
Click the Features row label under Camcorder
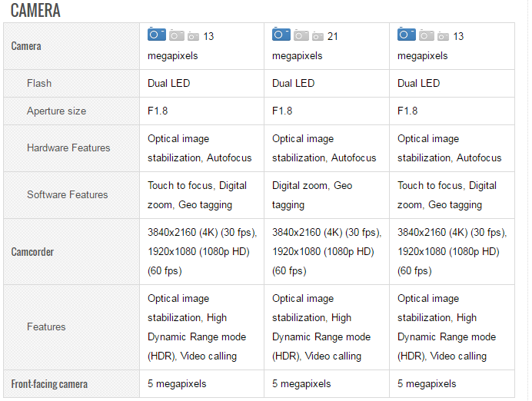click(x=46, y=326)
